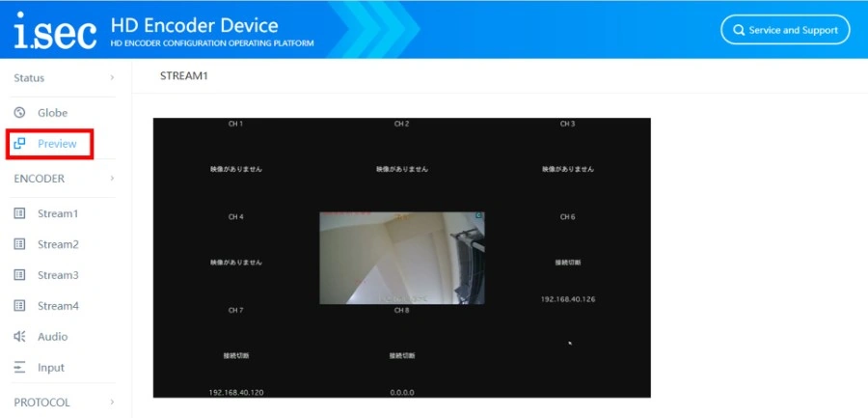The height and width of the screenshot is (418, 868).
Task: Click the CH 1 channel label
Action: [236, 124]
